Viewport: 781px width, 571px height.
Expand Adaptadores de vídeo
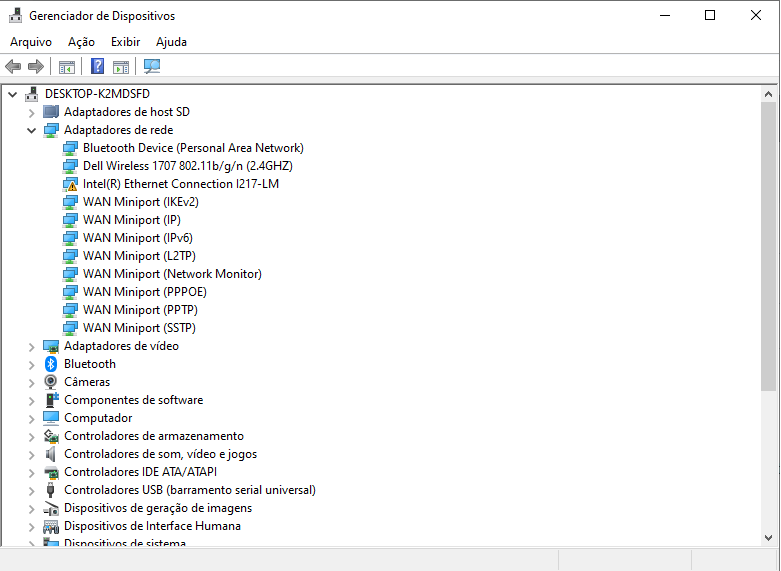pyautogui.click(x=31, y=347)
